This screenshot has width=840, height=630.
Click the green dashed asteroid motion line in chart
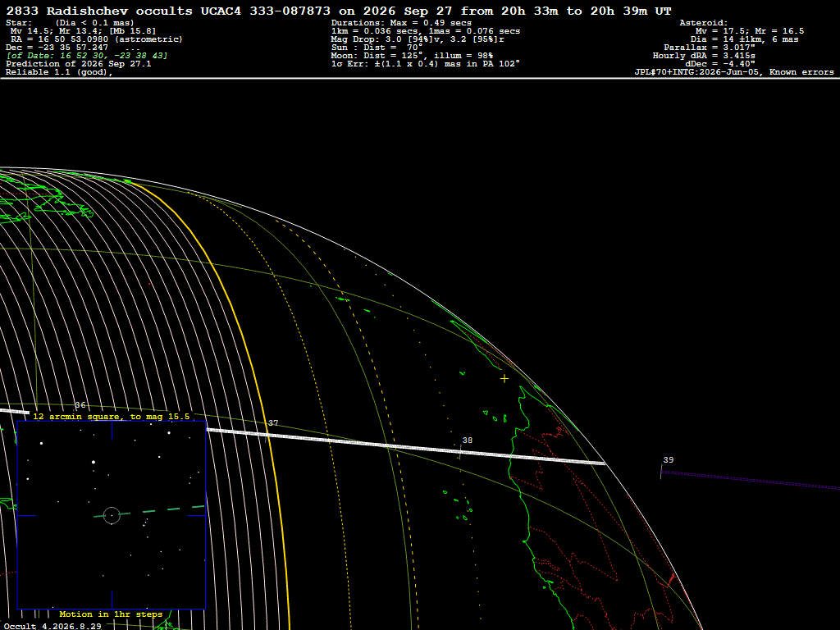point(149,511)
